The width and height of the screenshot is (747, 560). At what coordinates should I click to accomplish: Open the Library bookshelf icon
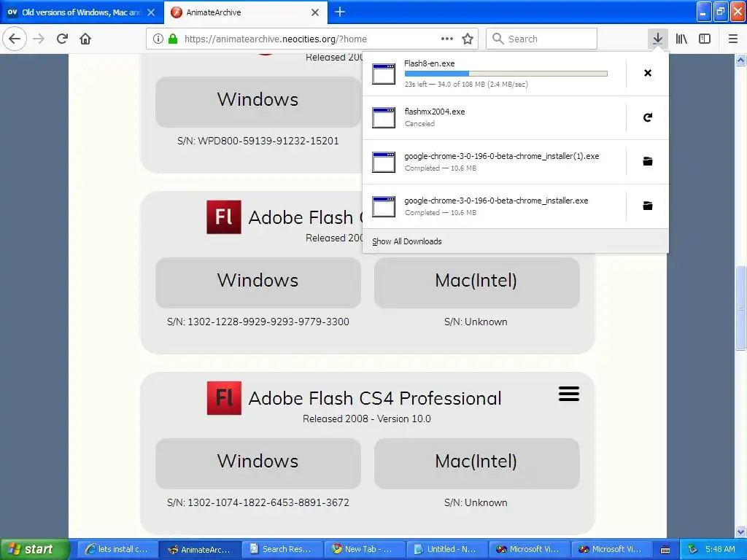coord(681,39)
